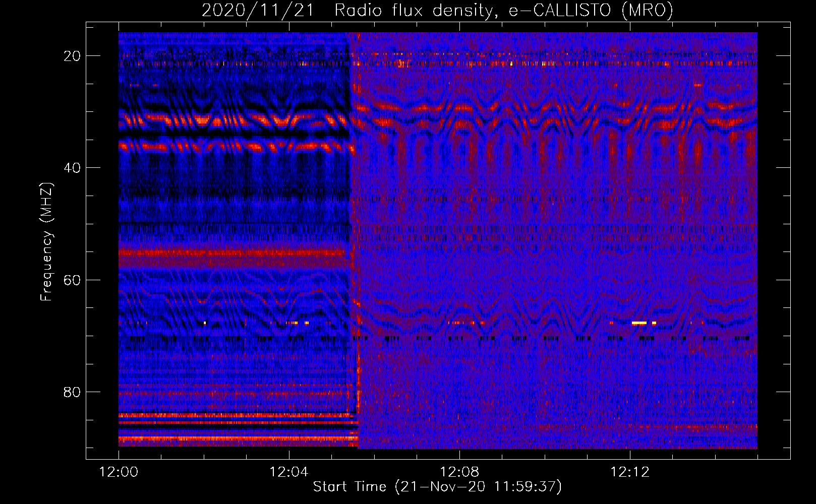
Task: Click the '2020/11/21' date in title
Action: (x=258, y=10)
